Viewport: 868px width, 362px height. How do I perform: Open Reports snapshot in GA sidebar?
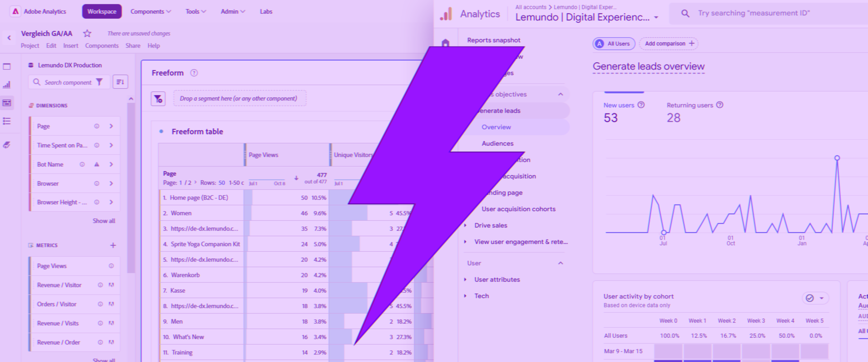tap(494, 40)
